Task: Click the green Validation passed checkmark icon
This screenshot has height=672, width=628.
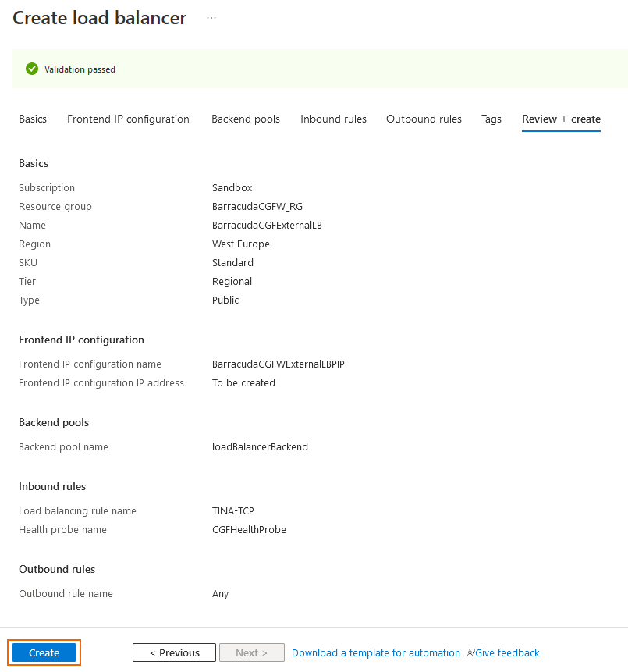Action: 31,69
